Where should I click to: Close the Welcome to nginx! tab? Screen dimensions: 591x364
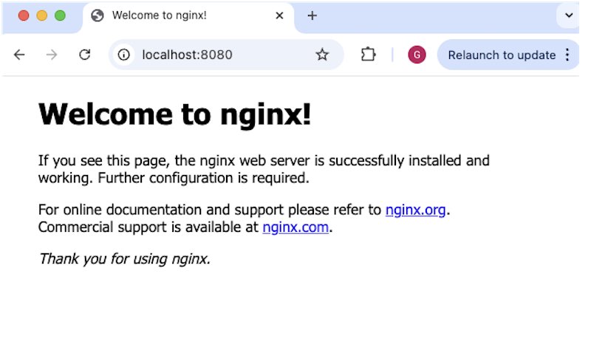click(x=279, y=16)
